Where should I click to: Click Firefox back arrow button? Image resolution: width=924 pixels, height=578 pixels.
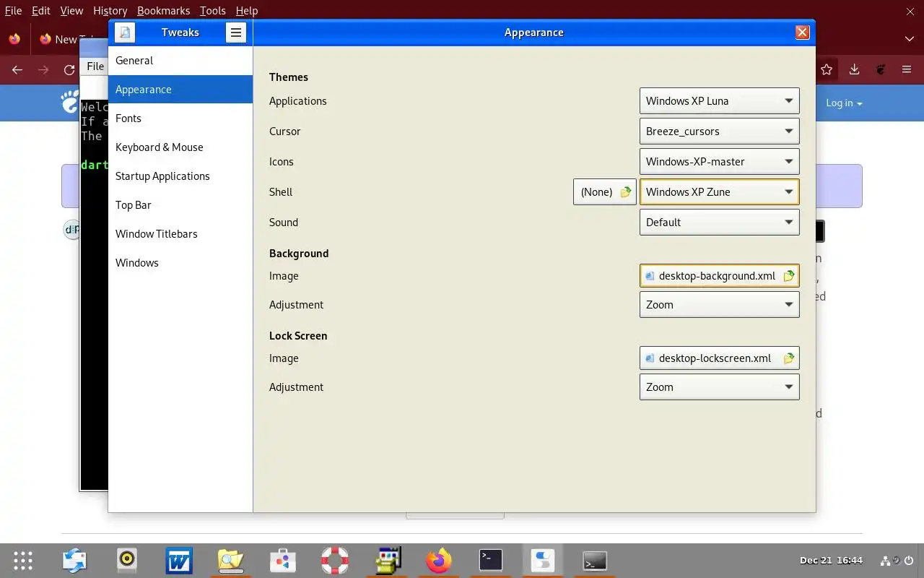(17, 70)
